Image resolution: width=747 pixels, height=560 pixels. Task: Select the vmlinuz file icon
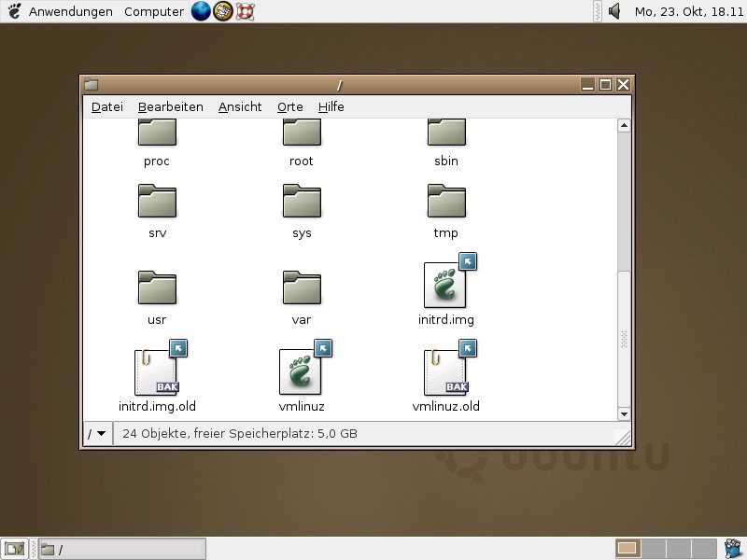coord(301,371)
